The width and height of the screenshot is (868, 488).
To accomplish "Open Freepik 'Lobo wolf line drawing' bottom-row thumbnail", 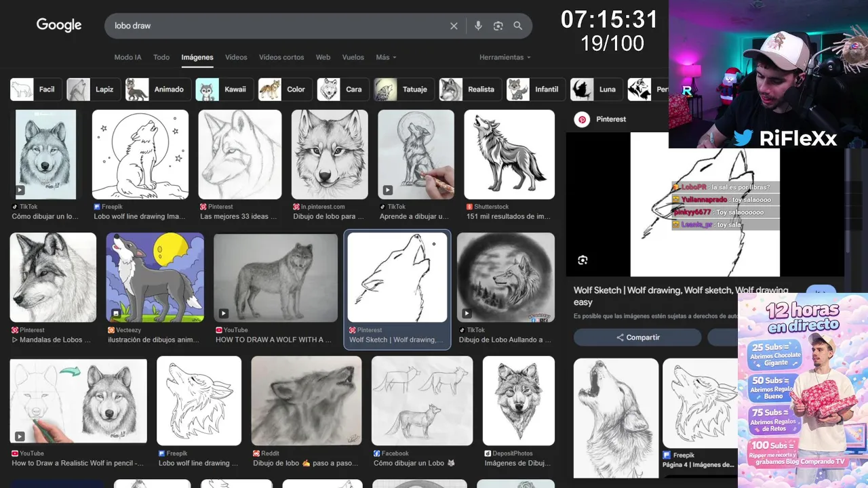I will tap(199, 401).
